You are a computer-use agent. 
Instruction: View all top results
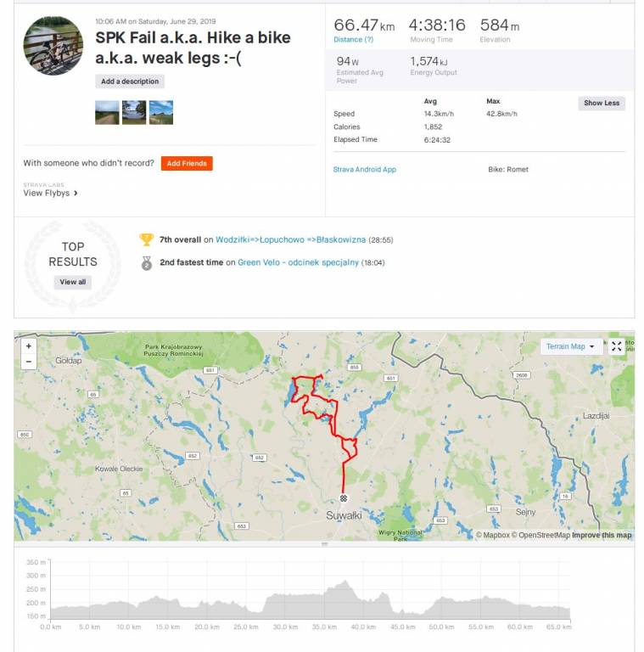click(x=72, y=282)
